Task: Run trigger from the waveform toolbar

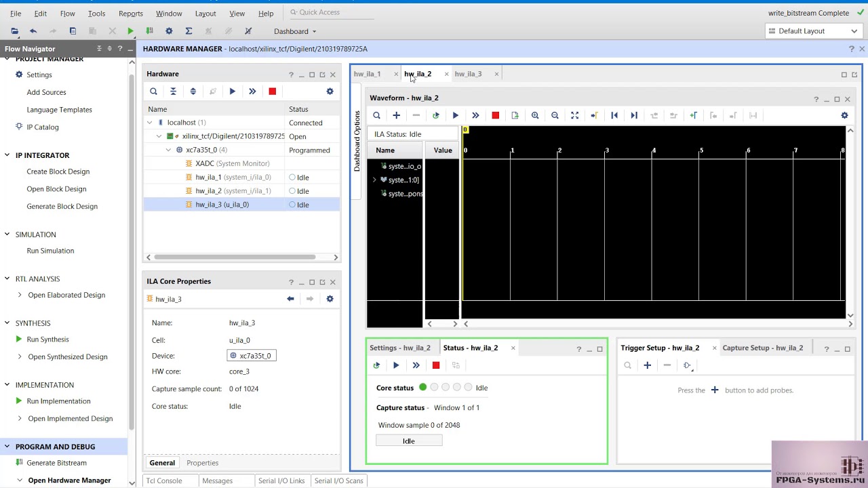Action: 456,115
